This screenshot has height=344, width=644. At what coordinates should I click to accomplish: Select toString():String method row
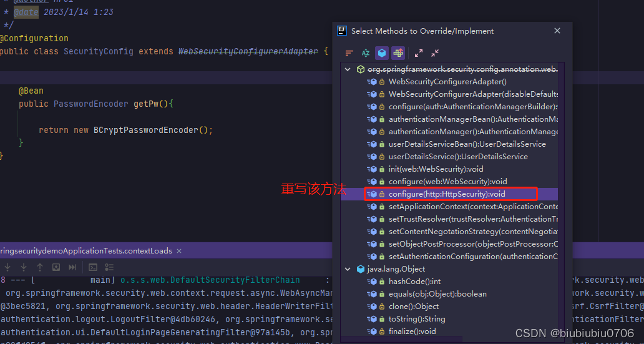[x=449, y=319]
